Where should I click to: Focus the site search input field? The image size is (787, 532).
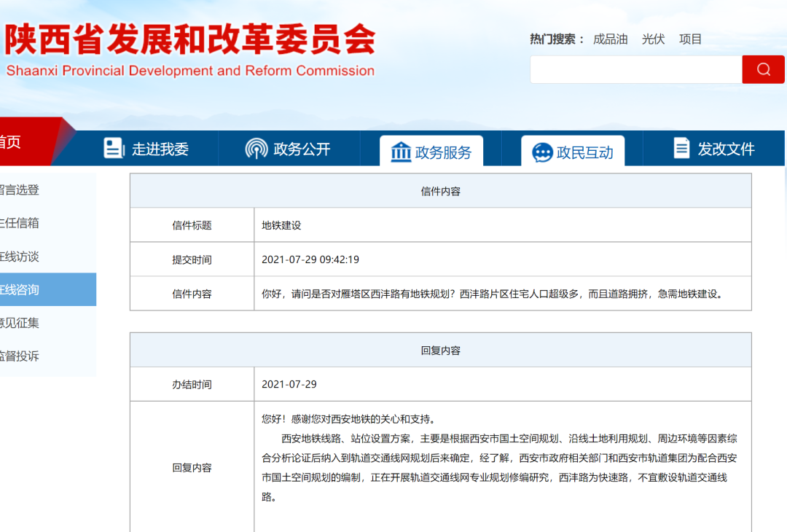click(635, 69)
